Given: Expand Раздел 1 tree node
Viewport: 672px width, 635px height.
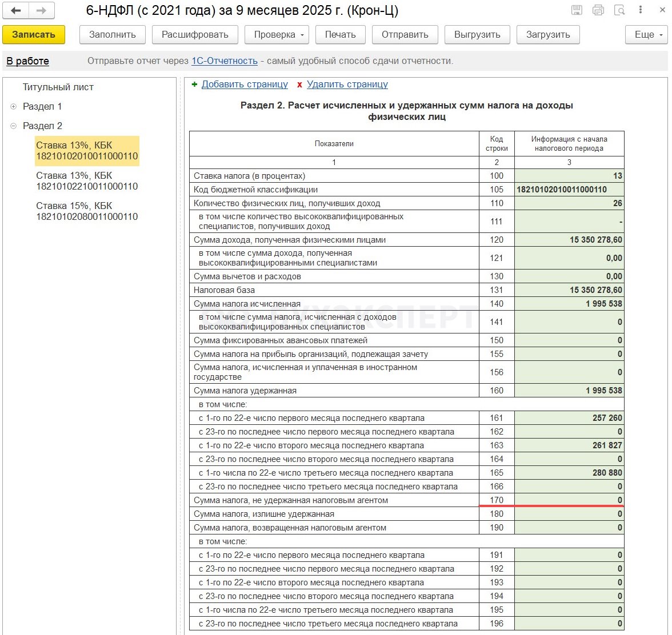Looking at the screenshot, I should pos(14,107).
